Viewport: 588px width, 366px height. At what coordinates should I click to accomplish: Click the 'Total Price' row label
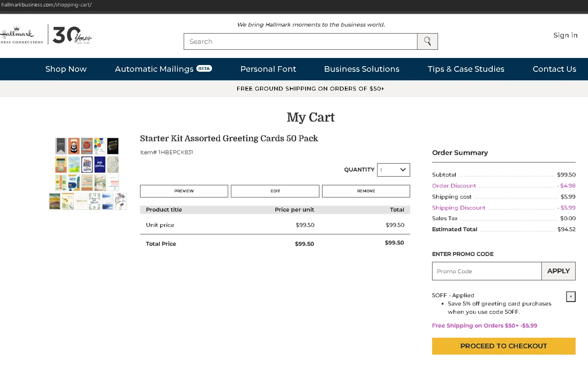[161, 244]
